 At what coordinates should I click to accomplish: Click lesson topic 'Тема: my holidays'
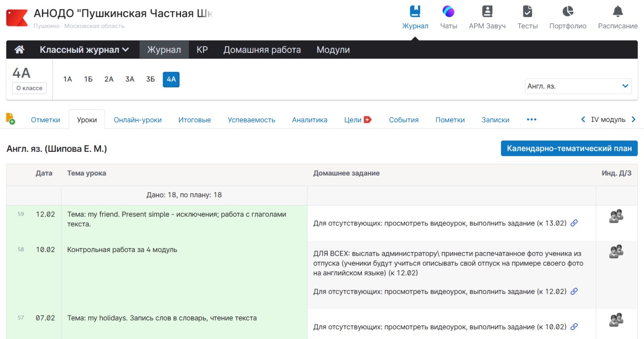[162, 318]
